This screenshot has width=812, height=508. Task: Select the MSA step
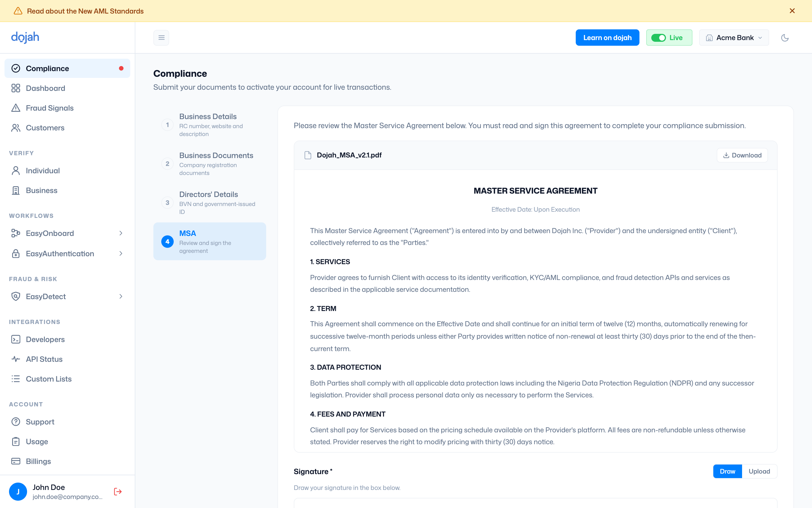point(210,241)
